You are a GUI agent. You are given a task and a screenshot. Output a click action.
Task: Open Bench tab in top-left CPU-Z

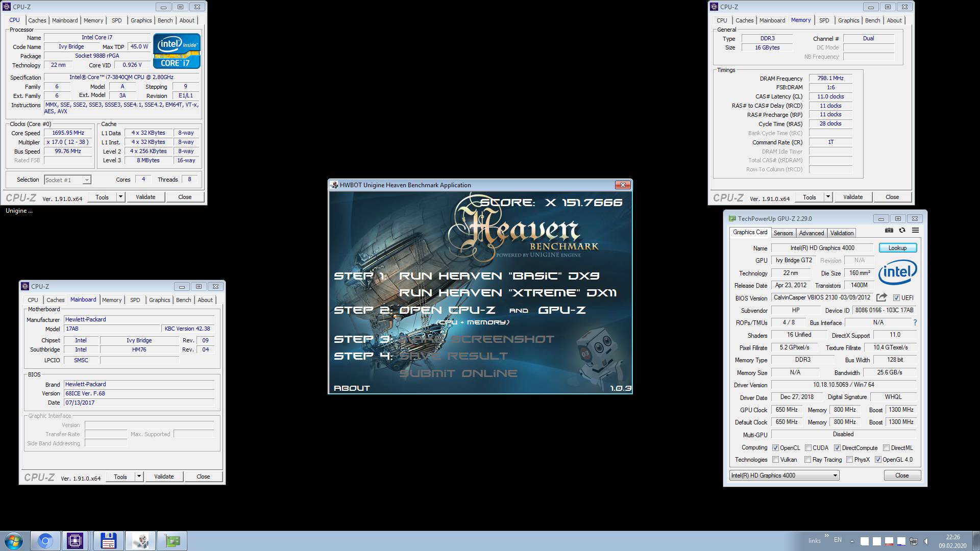[165, 20]
